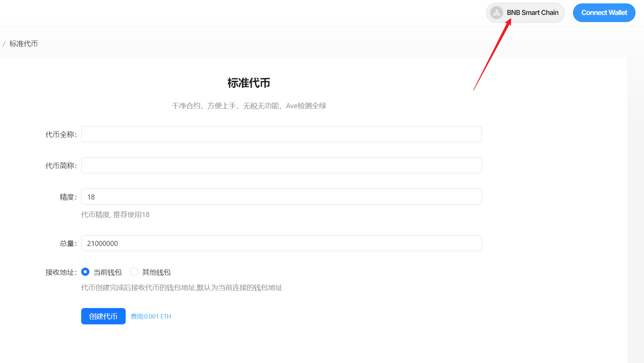Click the hint text 代币精度, 推荐使用18
Image resolution: width=644 pixels, height=363 pixels.
115,215
